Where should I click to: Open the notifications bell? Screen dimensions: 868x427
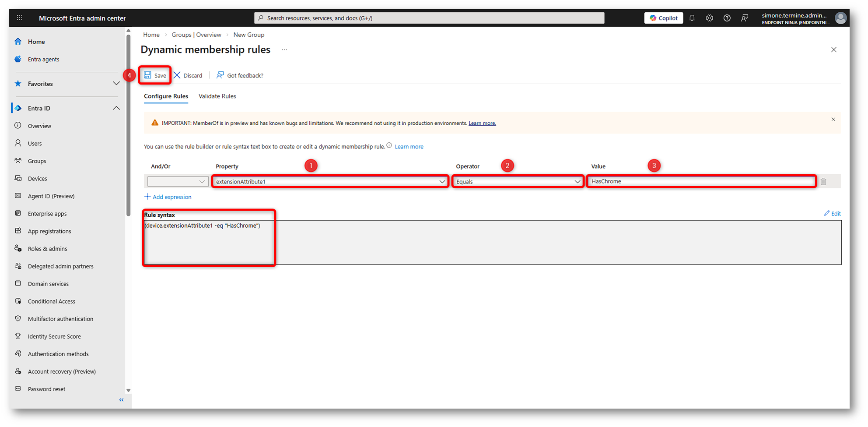coord(692,18)
